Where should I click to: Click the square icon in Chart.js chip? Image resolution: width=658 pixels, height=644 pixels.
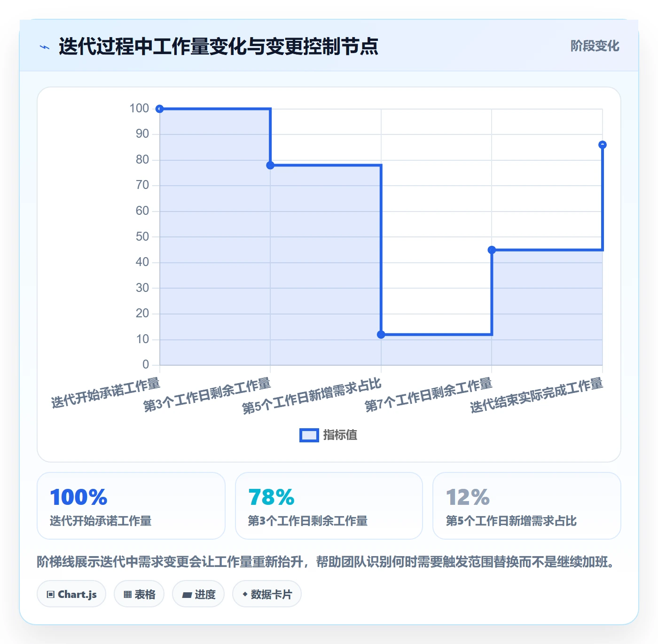point(51,595)
